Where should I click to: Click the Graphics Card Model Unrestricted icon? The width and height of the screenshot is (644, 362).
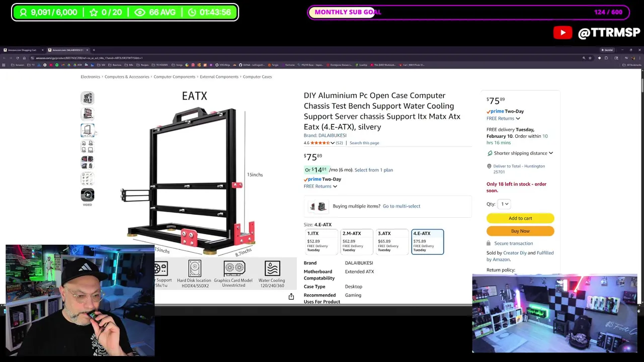(234, 268)
